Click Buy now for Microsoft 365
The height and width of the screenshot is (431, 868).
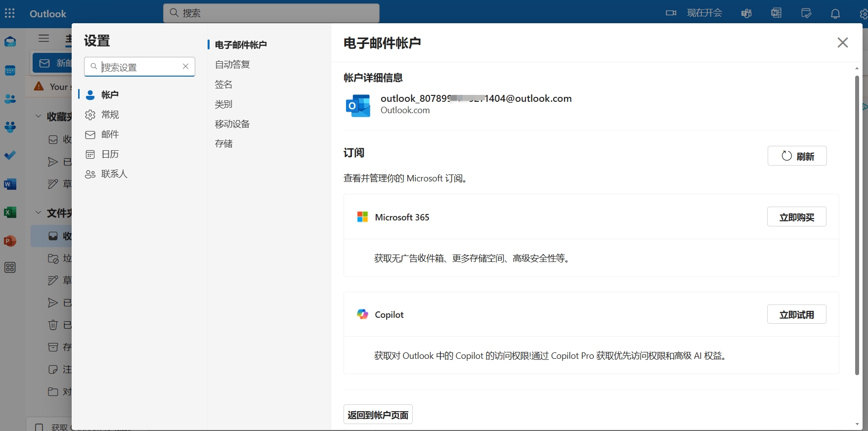[x=796, y=216]
